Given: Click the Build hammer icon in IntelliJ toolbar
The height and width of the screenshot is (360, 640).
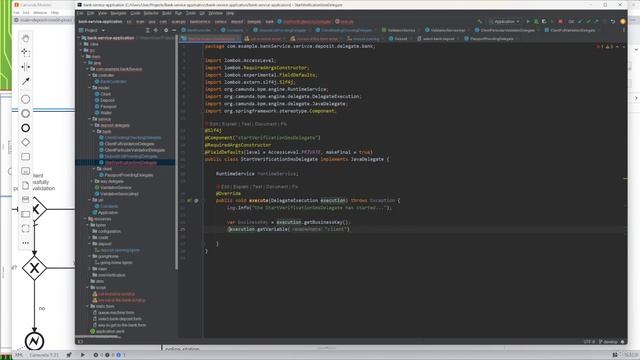Looking at the screenshot, I should coord(480,21).
